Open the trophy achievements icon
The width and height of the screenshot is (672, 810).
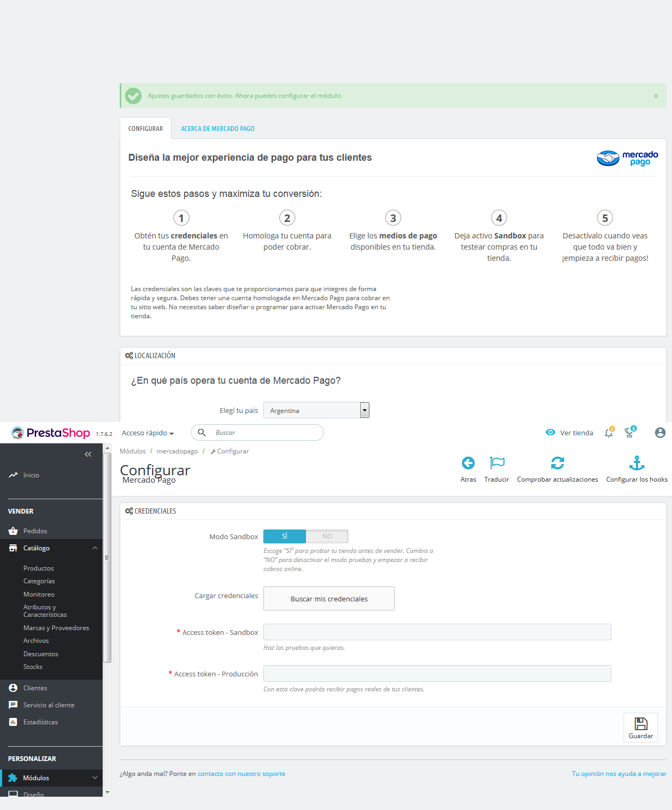(630, 433)
